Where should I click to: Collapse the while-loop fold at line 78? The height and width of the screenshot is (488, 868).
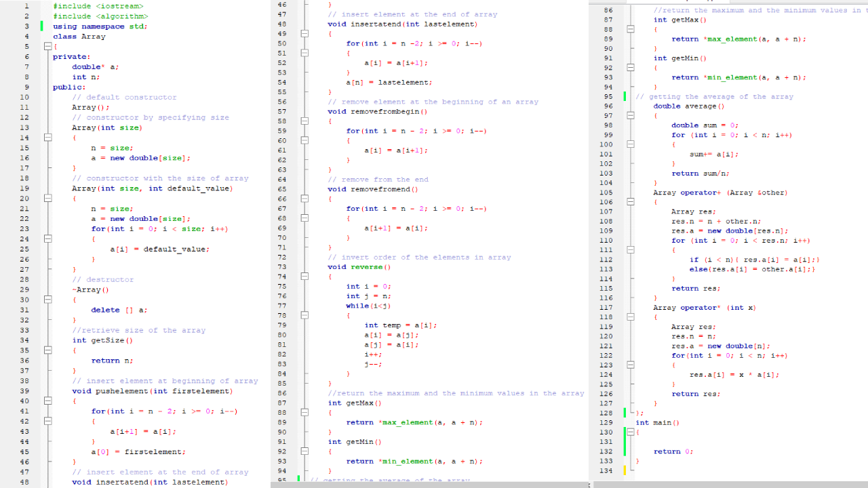click(x=304, y=316)
